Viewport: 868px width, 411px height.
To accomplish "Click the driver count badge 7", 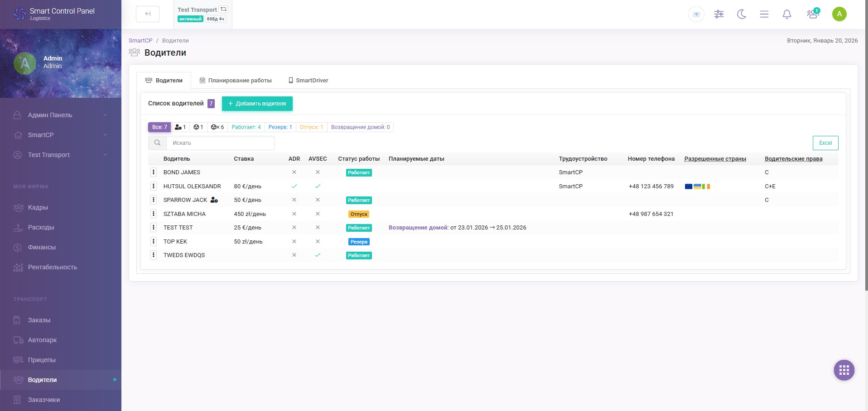I will [211, 104].
